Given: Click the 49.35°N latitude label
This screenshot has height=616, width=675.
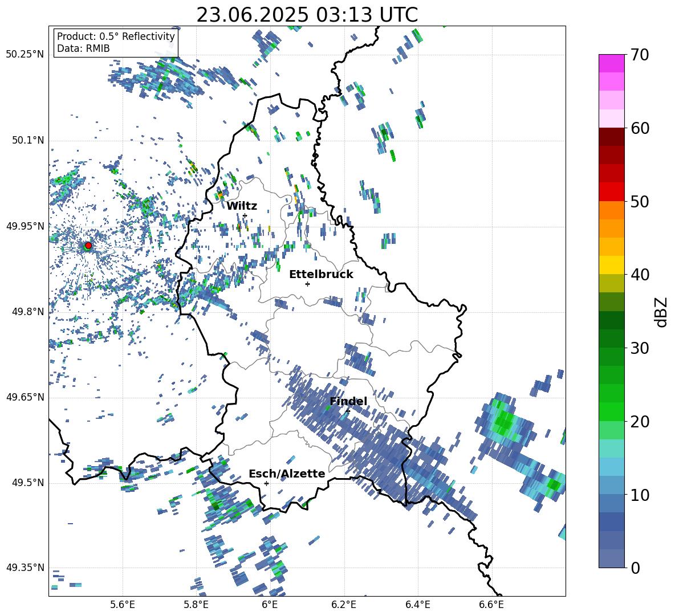Looking at the screenshot, I should pyautogui.click(x=25, y=568).
